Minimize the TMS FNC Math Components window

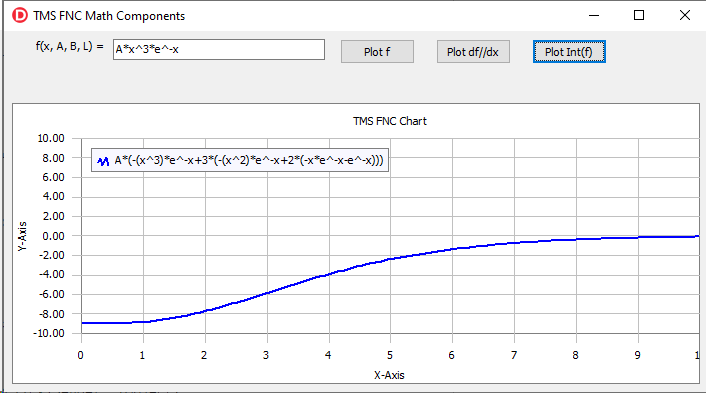594,15
